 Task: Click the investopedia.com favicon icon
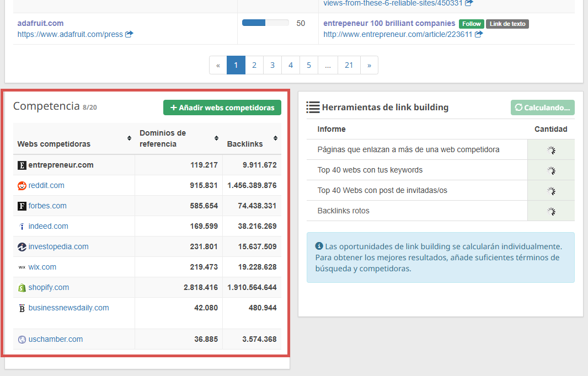pyautogui.click(x=22, y=246)
